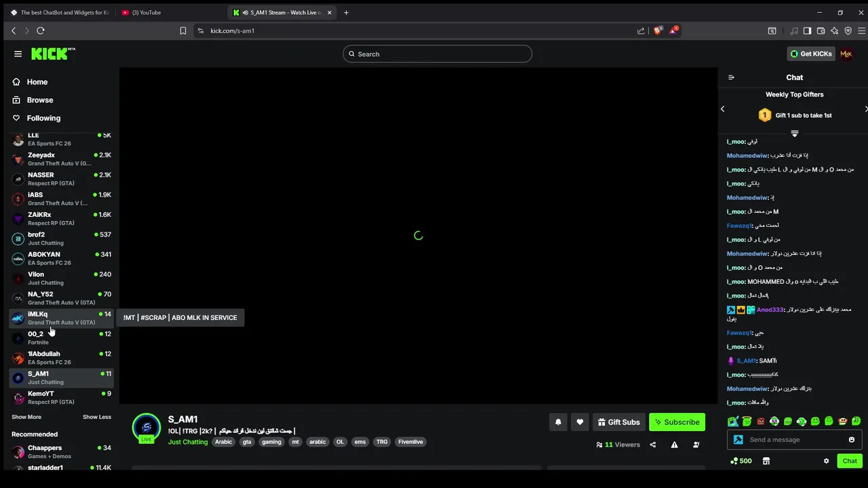Open the share stream icon beside Viewers
The height and width of the screenshot is (488, 868).
652,445
